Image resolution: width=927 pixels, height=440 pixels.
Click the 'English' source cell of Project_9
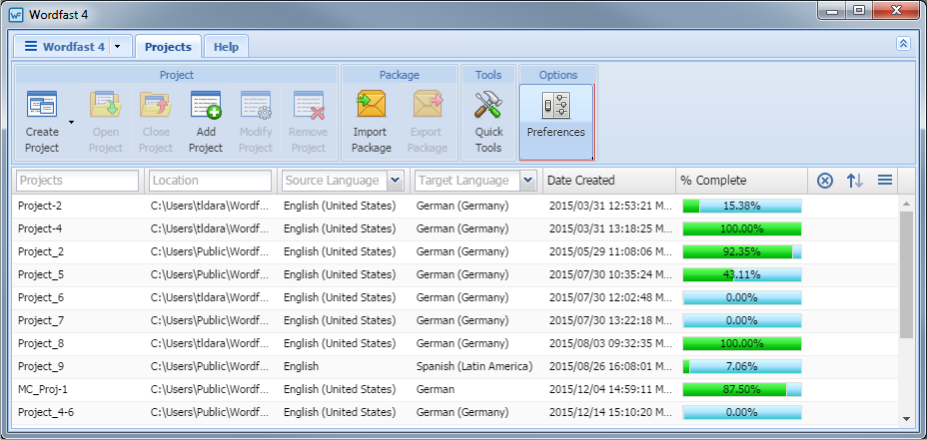tap(301, 367)
